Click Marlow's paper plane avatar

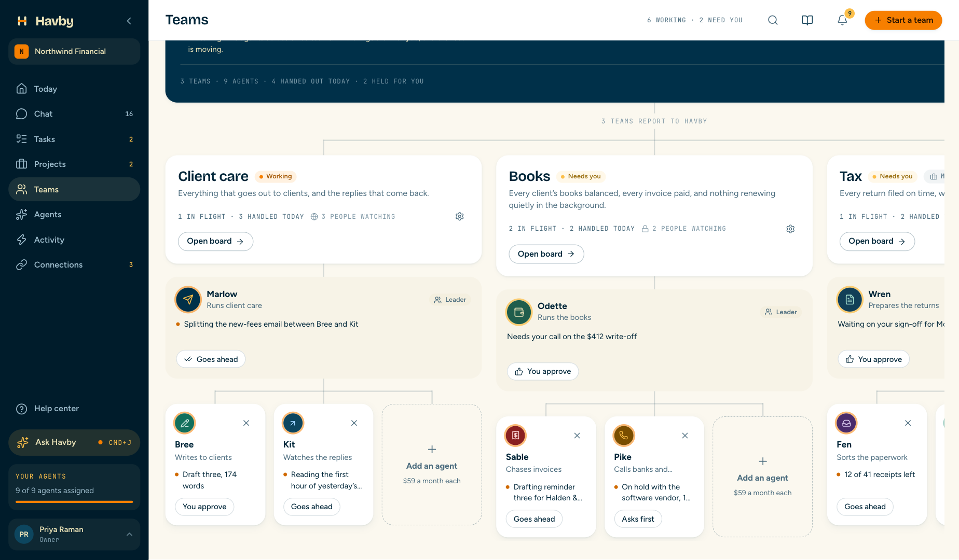[188, 300]
